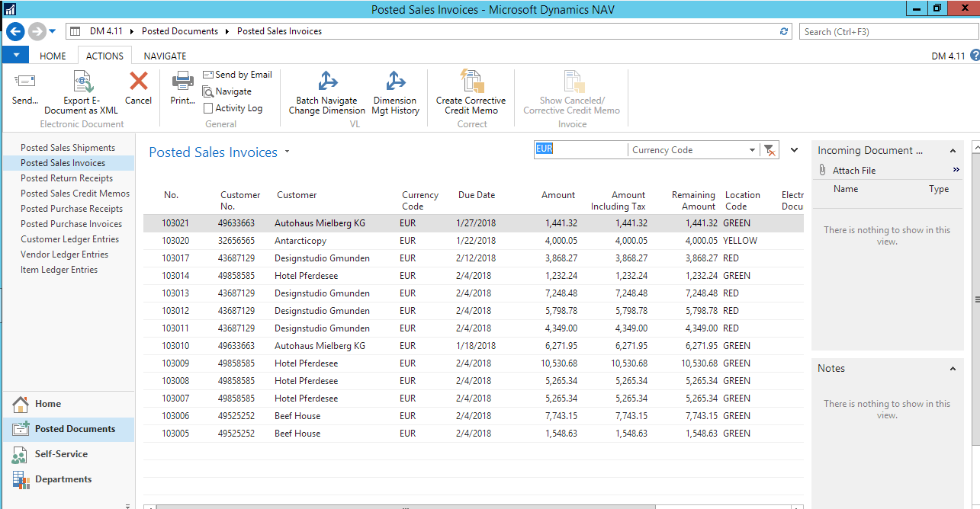Screen dimensions: 980x509
Task: Switch to the HOME ribbon tab
Action: [x=53, y=56]
